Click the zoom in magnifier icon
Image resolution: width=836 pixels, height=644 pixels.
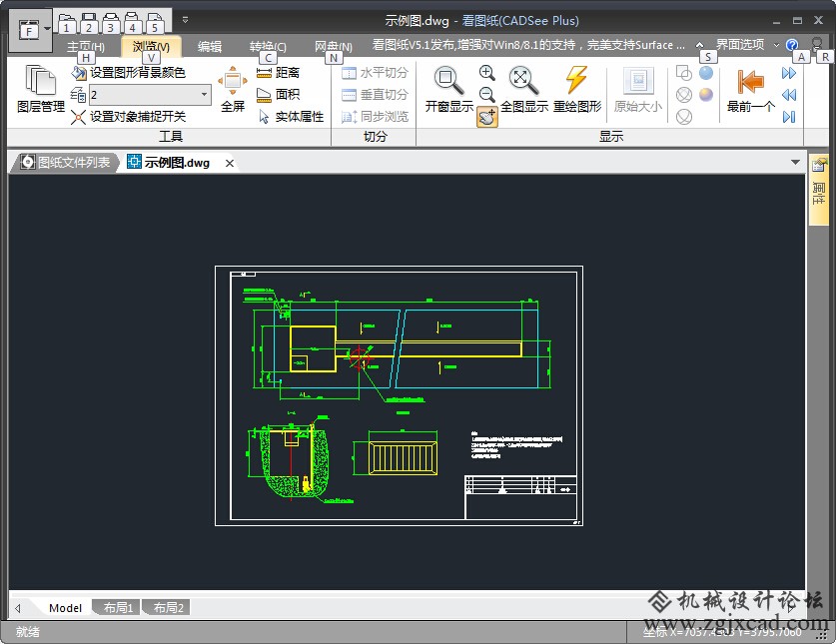(x=486, y=73)
